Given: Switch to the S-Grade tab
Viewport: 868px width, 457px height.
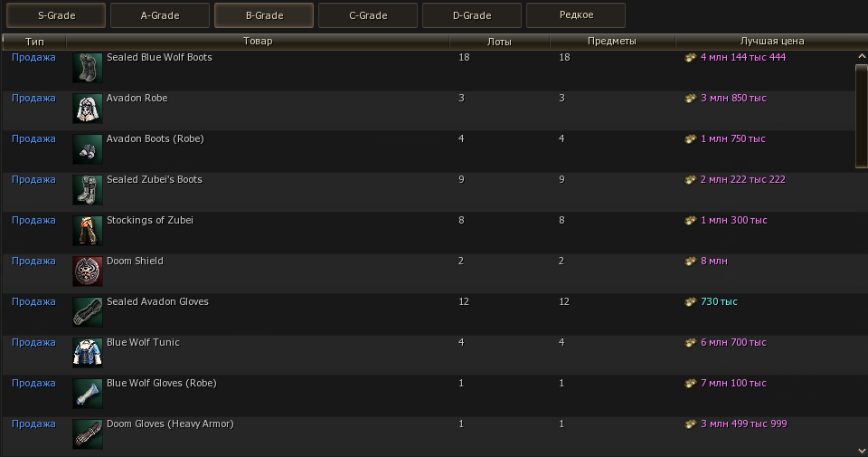Looking at the screenshot, I should [x=56, y=15].
